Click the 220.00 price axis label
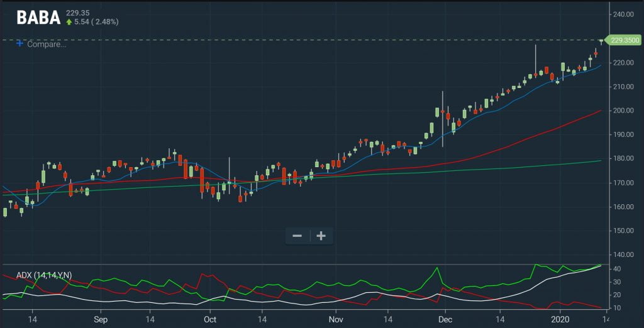The image size is (644, 328). (625, 63)
